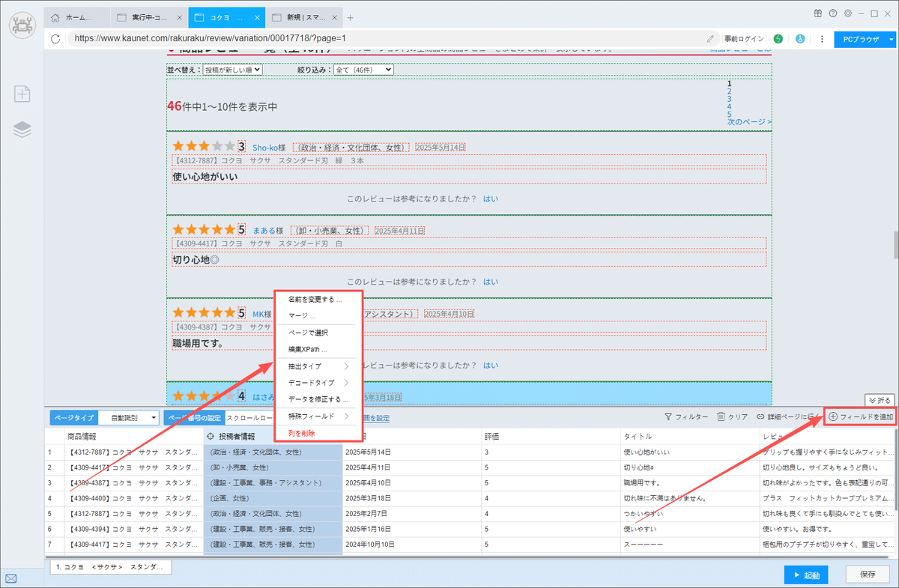Image resolution: width=899 pixels, height=588 pixels.
Task: Reload the page with refresh icon
Action: 55,38
